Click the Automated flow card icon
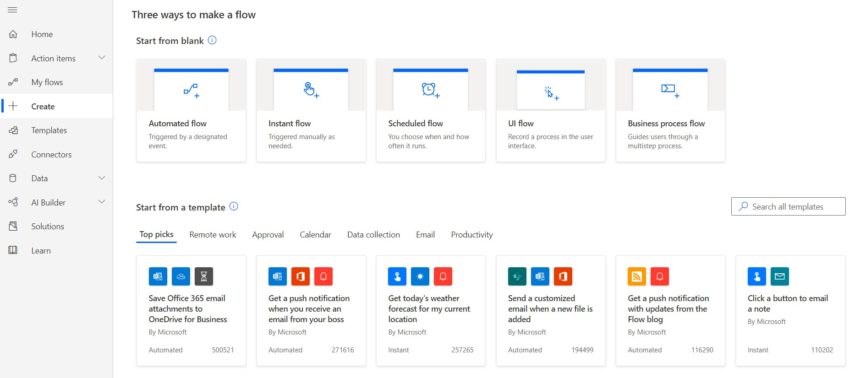Image resolution: width=860 pixels, height=378 pixels. (191, 91)
